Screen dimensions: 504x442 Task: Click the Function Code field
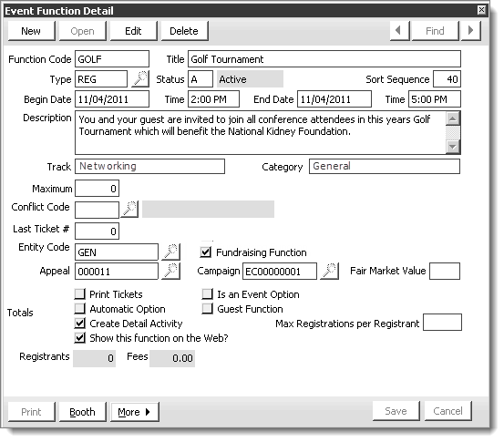click(112, 59)
